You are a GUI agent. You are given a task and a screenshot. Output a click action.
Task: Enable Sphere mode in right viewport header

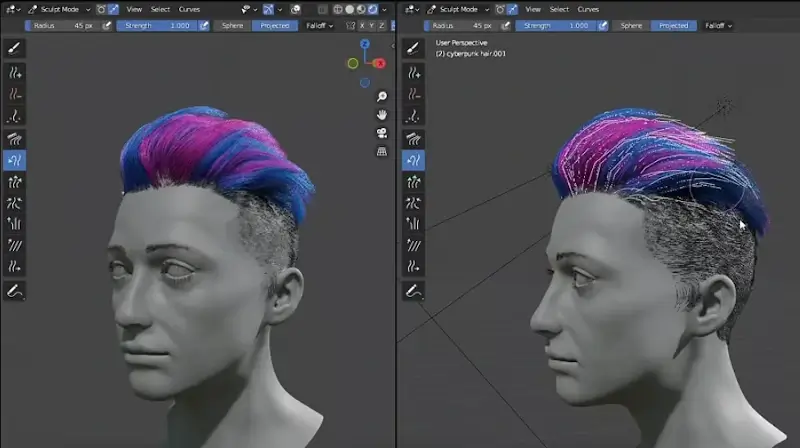pos(630,26)
